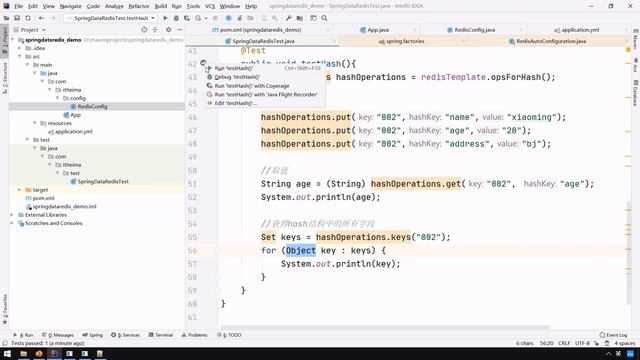Image resolution: width=640 pixels, height=360 pixels.
Task: Open the Messages tool window
Action: (x=58, y=335)
